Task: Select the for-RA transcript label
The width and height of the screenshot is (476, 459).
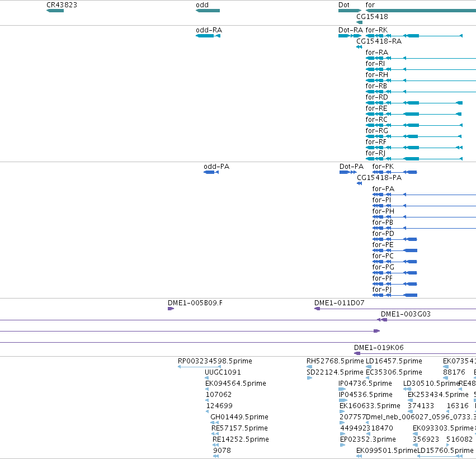Action: [x=377, y=53]
